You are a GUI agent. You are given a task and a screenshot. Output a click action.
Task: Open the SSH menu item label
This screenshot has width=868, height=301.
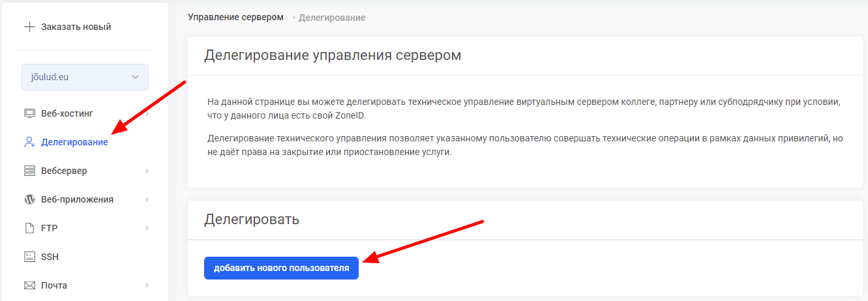[50, 257]
